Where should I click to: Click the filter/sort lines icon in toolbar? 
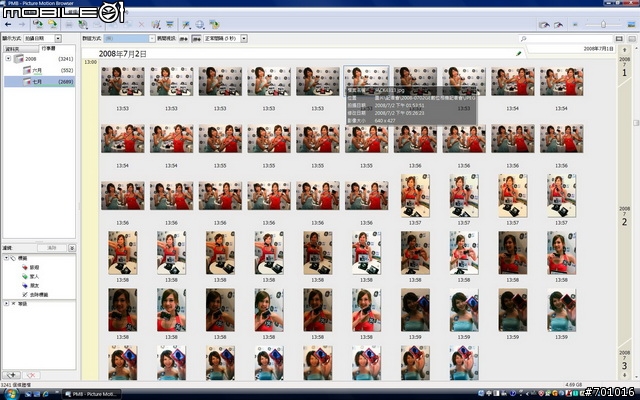coord(170,25)
